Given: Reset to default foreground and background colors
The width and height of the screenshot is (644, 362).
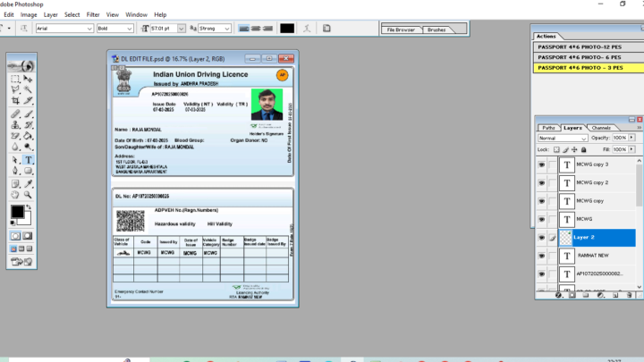Looking at the screenshot, I should [13, 223].
